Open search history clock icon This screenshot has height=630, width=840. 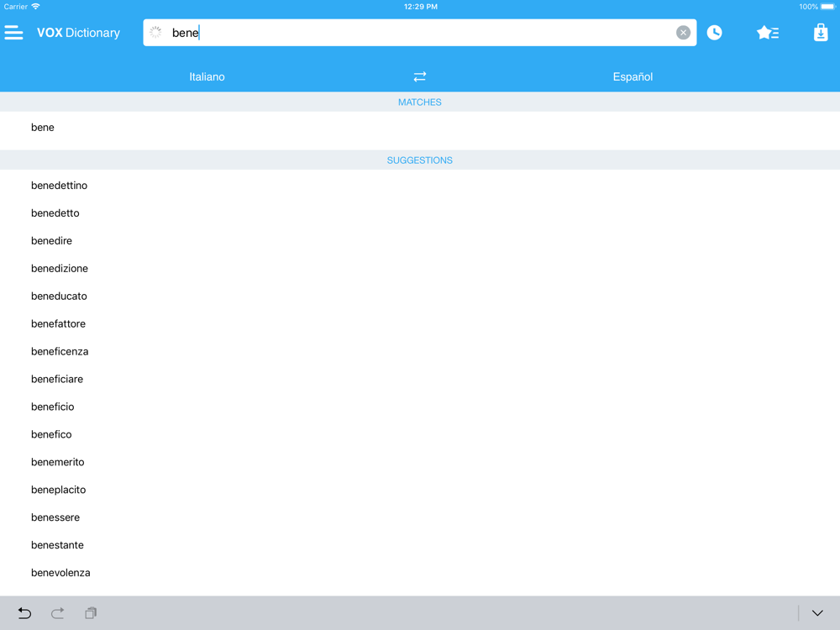pos(714,33)
